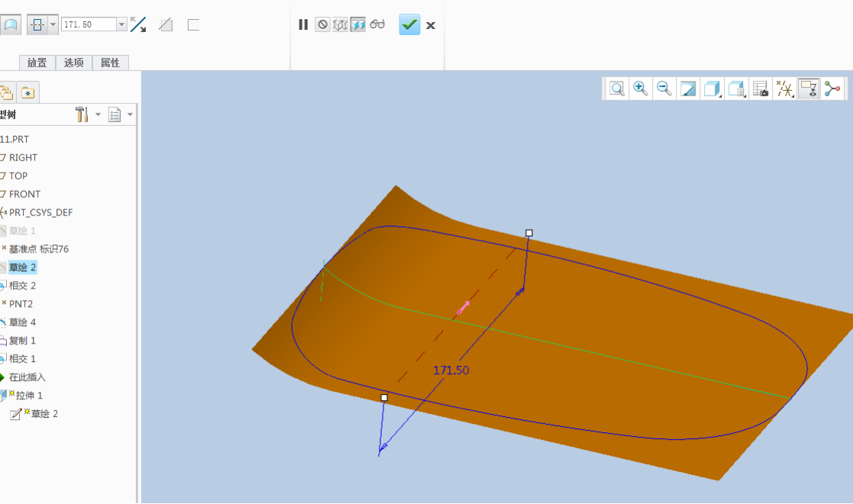This screenshot has width=853, height=504.
Task: Click the refit view icon
Action: 617,89
